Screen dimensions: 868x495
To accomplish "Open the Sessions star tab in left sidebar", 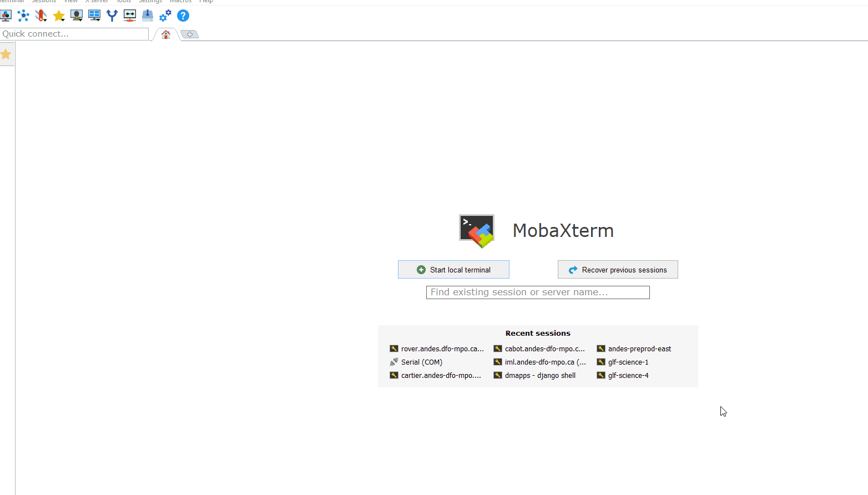I will pos(6,54).
